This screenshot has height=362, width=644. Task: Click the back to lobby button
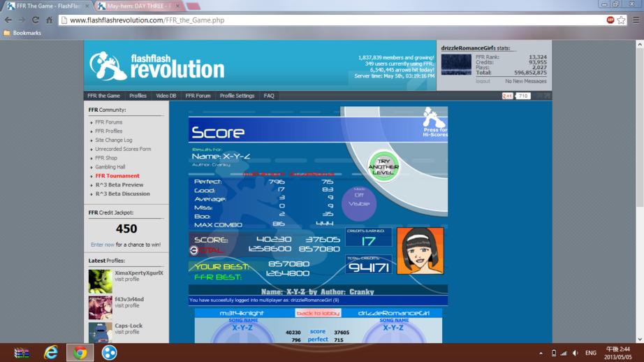tap(318, 313)
